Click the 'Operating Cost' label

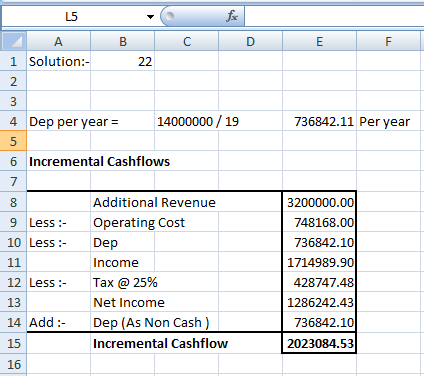coord(139,222)
